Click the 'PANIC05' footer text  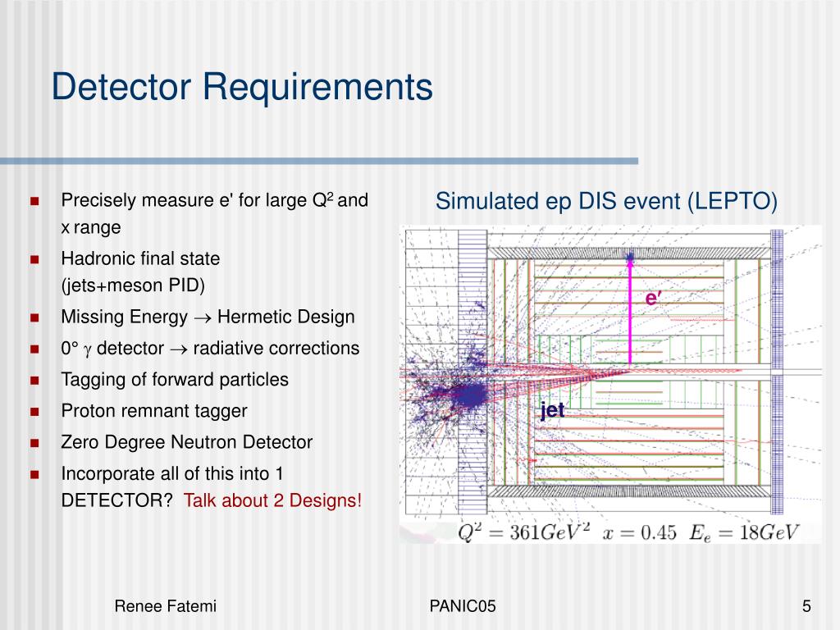click(x=463, y=606)
